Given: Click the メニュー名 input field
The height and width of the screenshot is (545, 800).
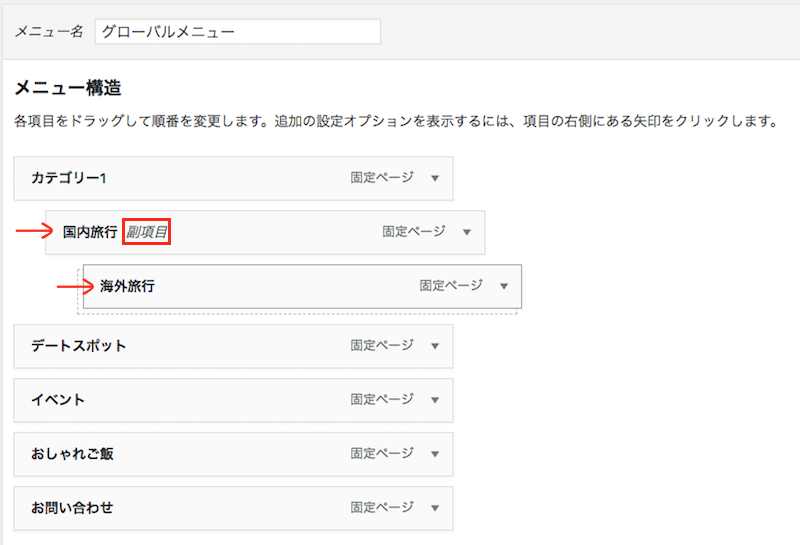Looking at the screenshot, I should 237,32.
